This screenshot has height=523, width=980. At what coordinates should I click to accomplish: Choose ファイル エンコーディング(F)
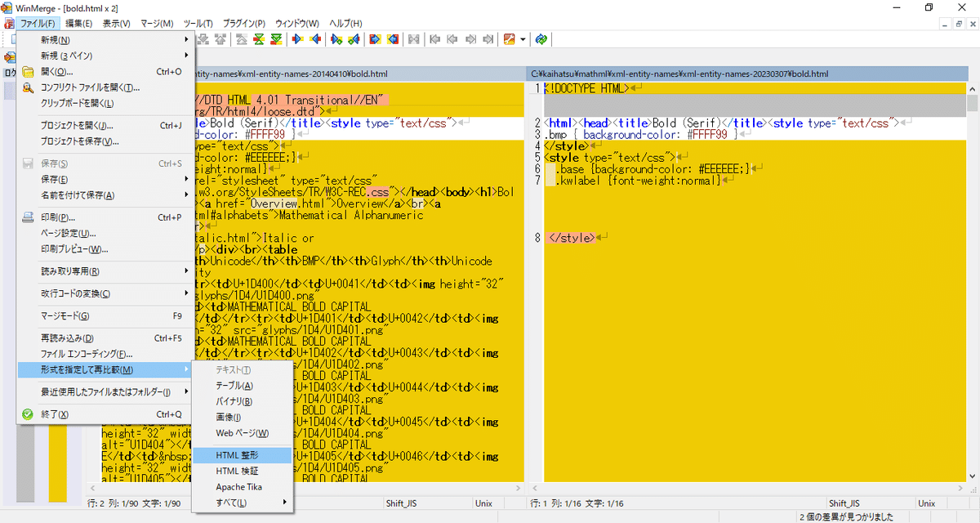pyautogui.click(x=105, y=354)
